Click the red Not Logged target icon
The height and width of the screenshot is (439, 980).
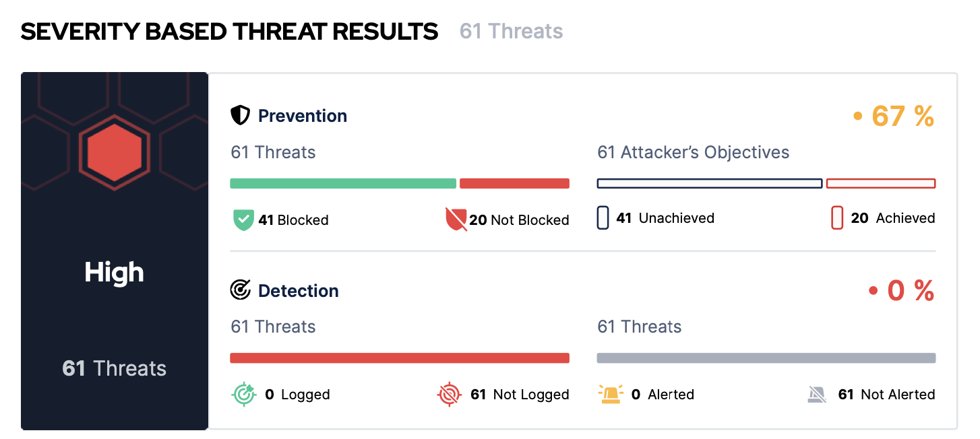click(450, 394)
